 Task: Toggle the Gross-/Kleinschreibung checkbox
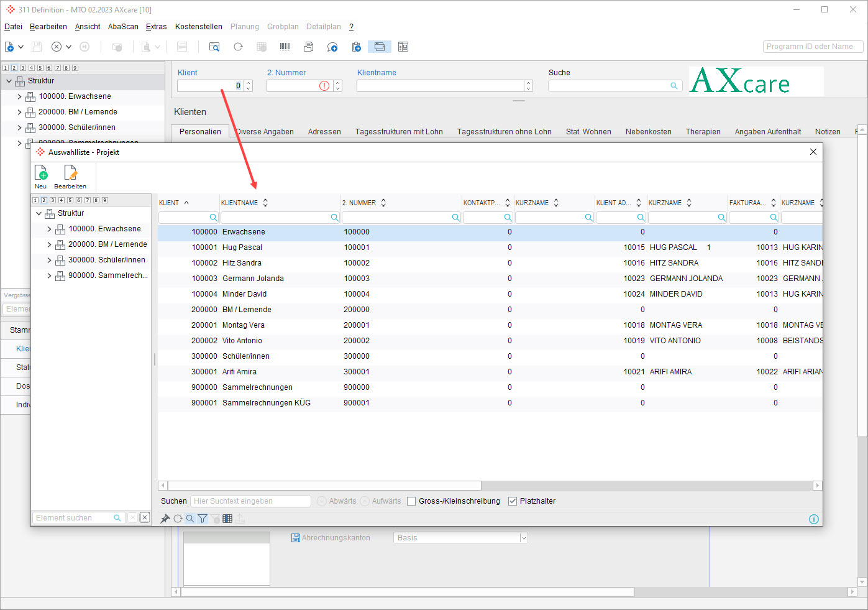pyautogui.click(x=411, y=501)
